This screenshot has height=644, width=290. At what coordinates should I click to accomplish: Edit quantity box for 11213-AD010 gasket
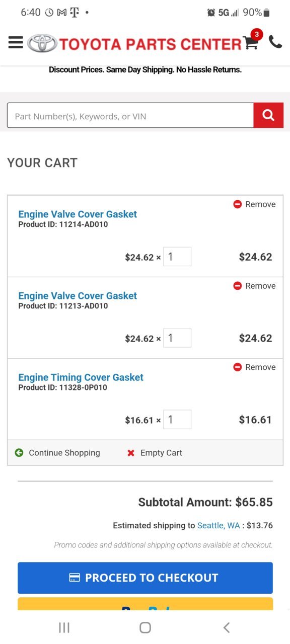click(177, 338)
